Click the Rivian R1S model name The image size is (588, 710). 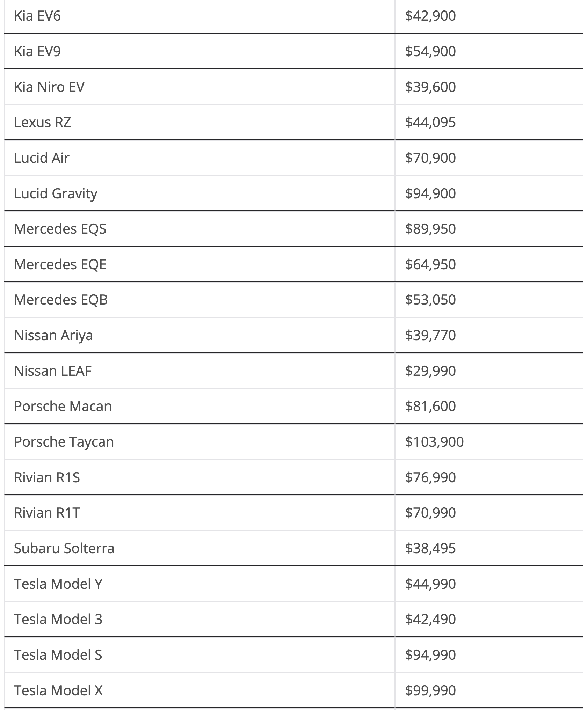(x=47, y=477)
